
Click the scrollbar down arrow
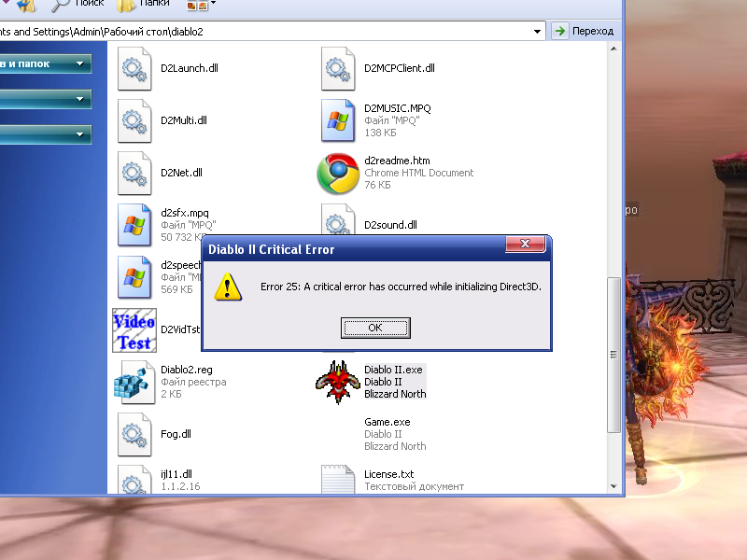point(613,486)
